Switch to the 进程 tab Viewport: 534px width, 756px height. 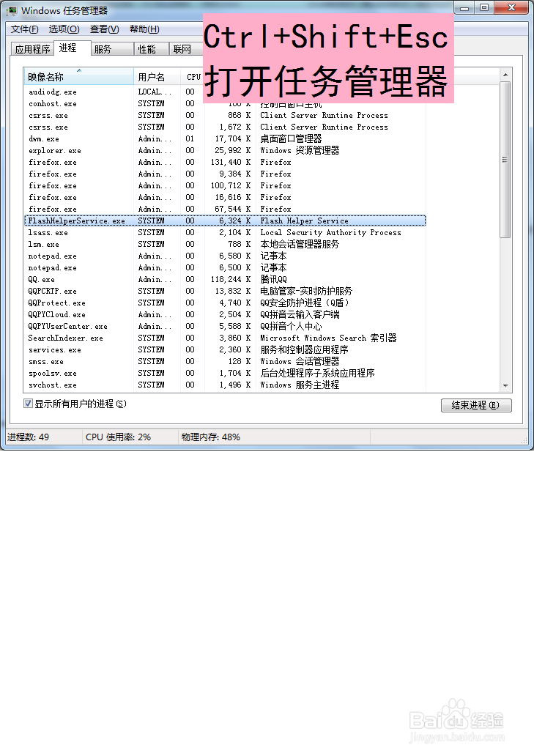click(68, 48)
